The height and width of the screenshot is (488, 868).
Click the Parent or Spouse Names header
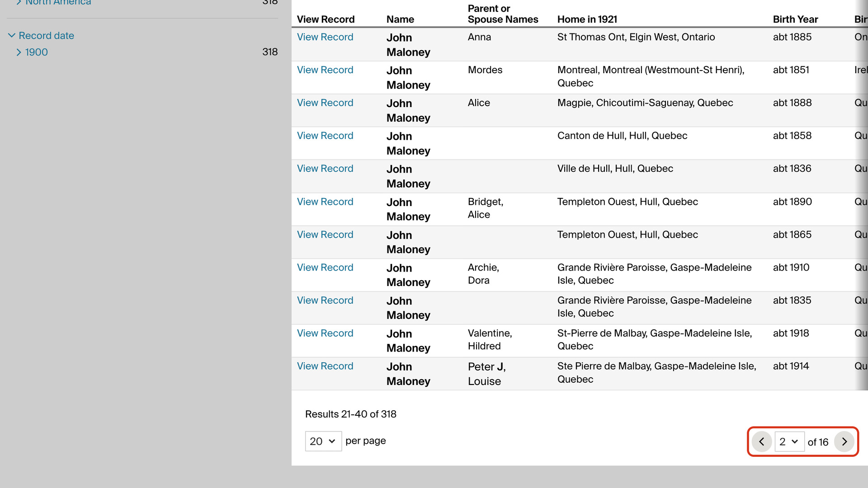(x=503, y=14)
